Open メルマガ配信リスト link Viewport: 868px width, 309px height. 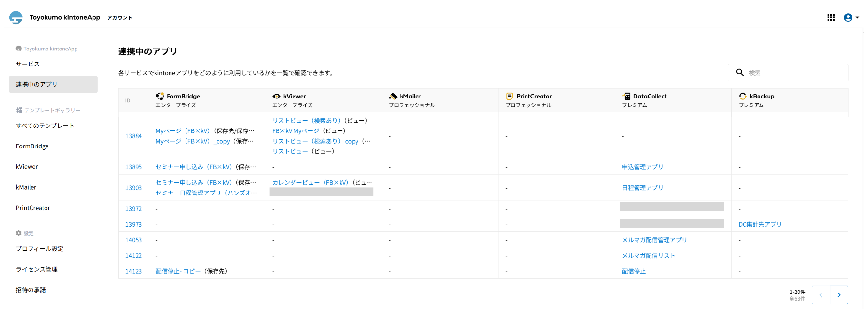pyautogui.click(x=649, y=256)
